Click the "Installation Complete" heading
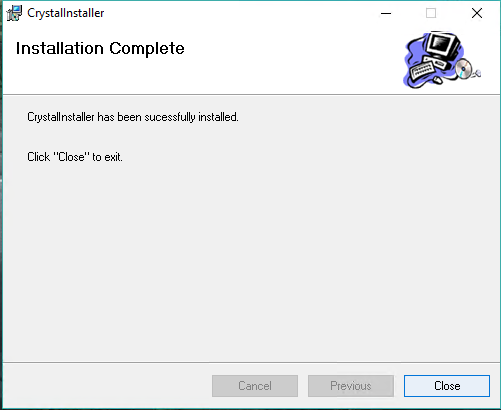The width and height of the screenshot is (501, 410). (100, 49)
